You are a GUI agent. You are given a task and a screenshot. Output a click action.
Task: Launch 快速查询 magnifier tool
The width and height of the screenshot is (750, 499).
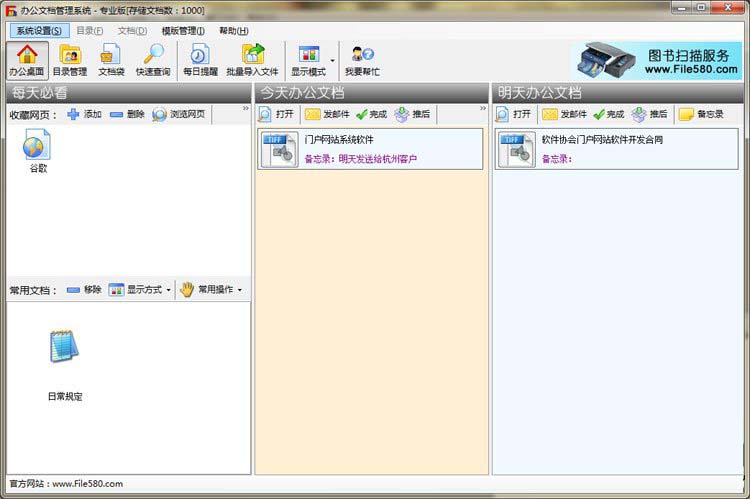153,60
